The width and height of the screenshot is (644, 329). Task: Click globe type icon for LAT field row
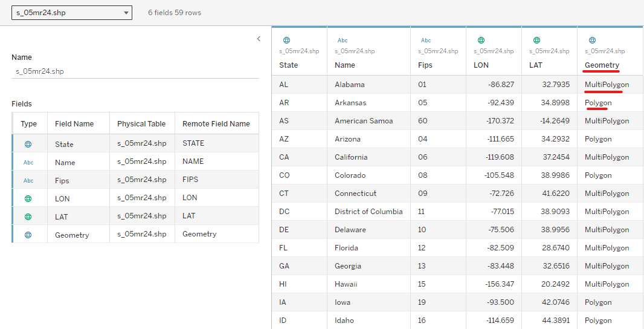click(x=28, y=217)
